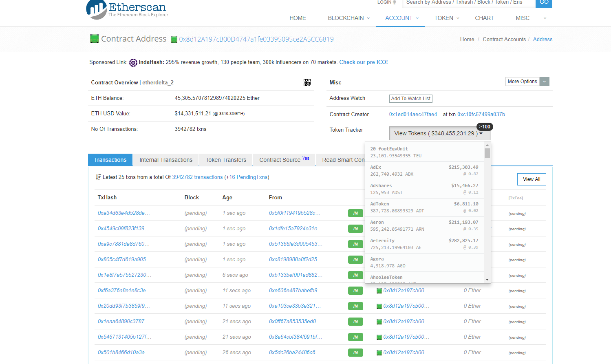Select Adshares token entry
Viewport: 611px width, 364px height.
[x=424, y=189]
